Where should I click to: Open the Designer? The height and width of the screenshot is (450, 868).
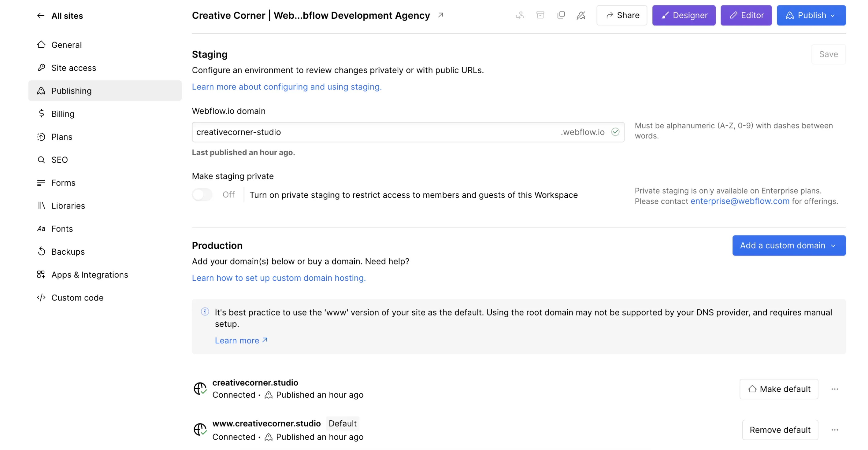(684, 15)
